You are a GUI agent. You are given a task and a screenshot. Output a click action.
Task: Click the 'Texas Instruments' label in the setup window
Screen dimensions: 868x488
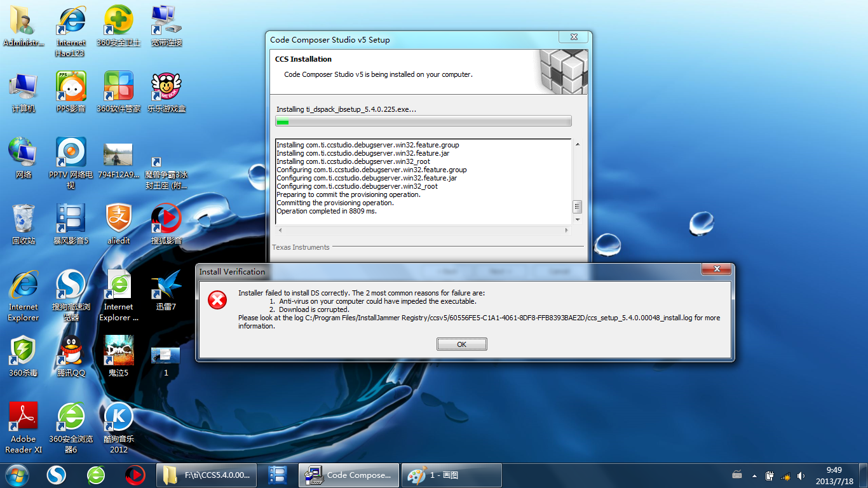tap(301, 247)
